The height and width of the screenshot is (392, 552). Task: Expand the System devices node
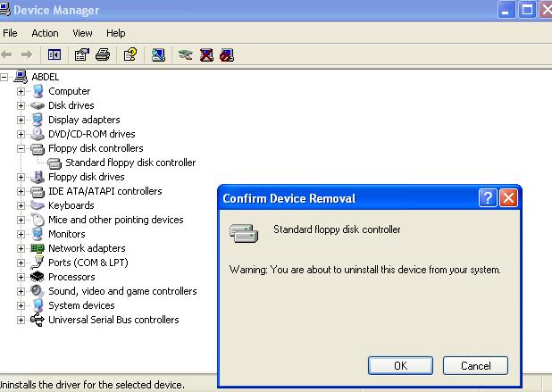point(21,305)
